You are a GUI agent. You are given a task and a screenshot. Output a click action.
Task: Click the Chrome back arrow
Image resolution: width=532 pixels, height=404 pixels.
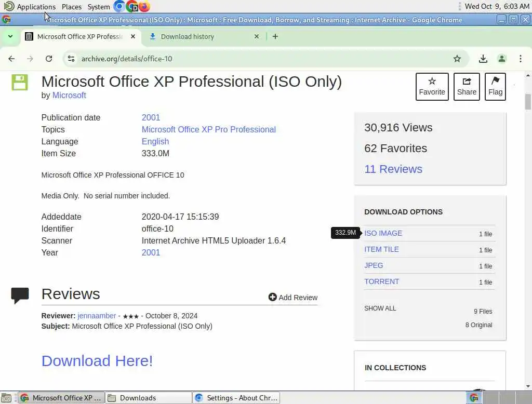pos(11,59)
